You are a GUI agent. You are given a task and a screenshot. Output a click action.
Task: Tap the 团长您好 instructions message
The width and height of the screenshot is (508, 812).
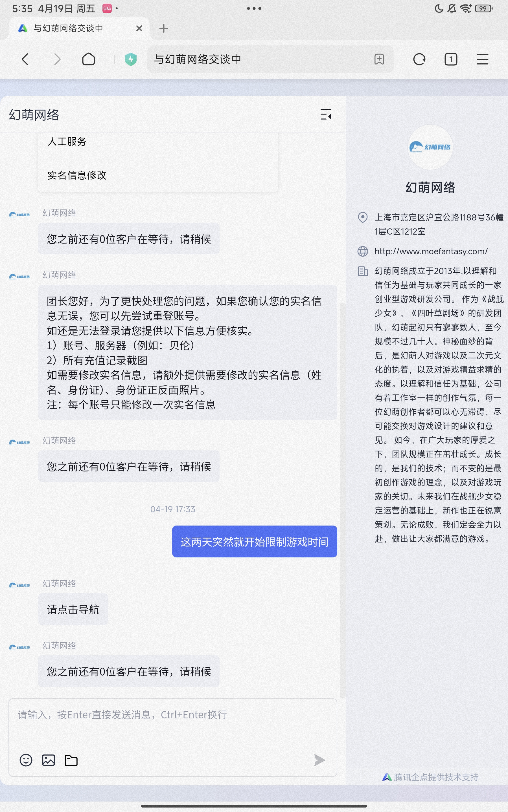point(187,353)
